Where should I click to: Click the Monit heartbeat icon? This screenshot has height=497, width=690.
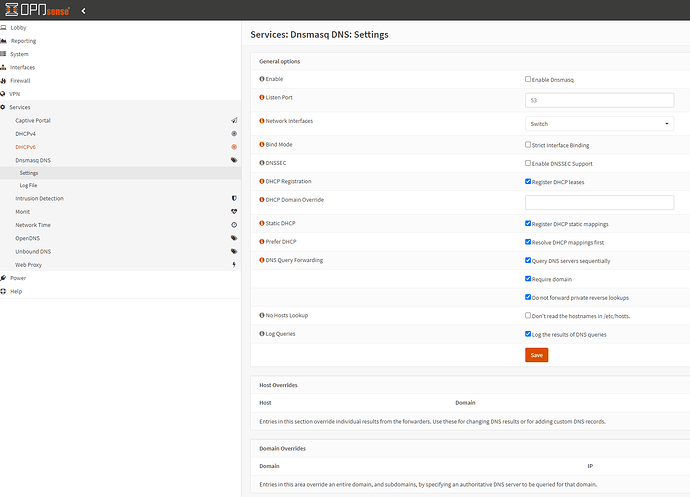point(233,212)
